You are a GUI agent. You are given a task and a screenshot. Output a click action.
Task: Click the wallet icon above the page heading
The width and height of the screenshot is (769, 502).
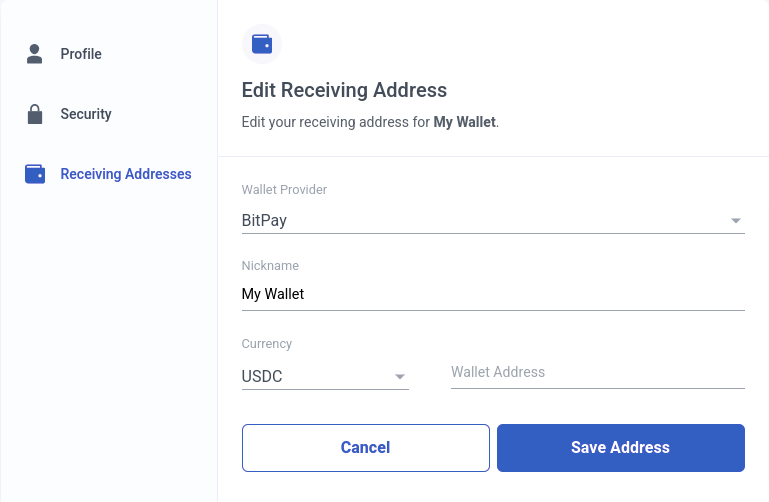point(262,44)
